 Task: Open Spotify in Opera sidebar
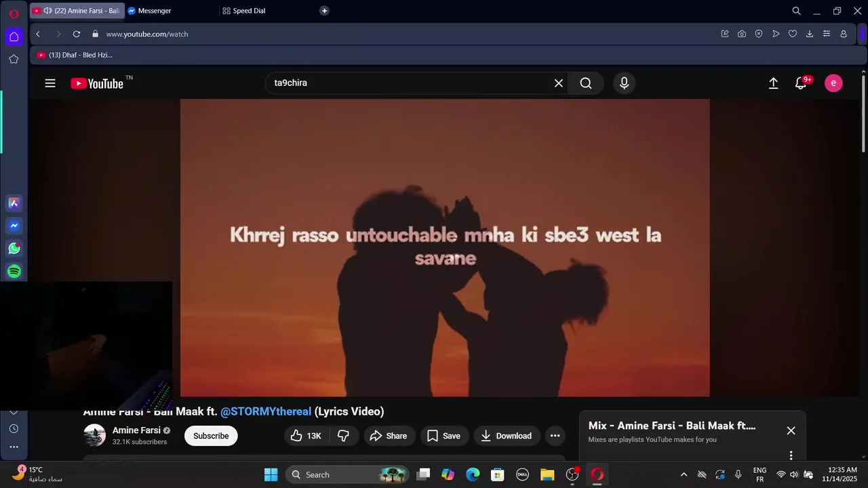click(x=14, y=271)
